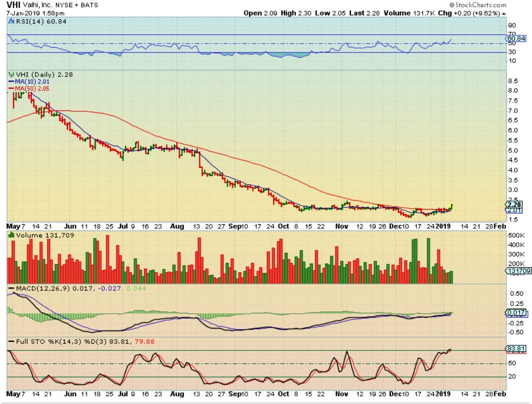Click the RSI(14) 60.84 legend label

(42, 21)
